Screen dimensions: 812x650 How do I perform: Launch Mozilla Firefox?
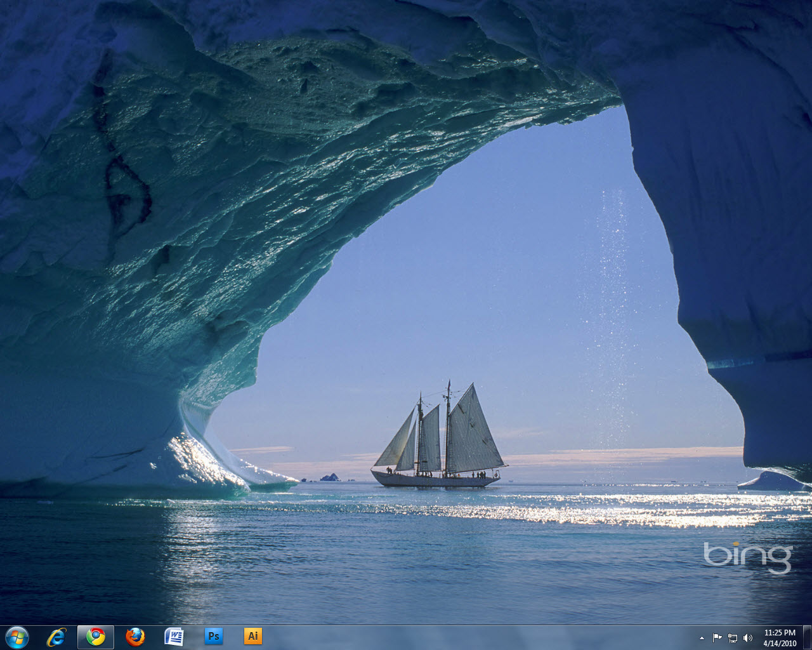135,637
